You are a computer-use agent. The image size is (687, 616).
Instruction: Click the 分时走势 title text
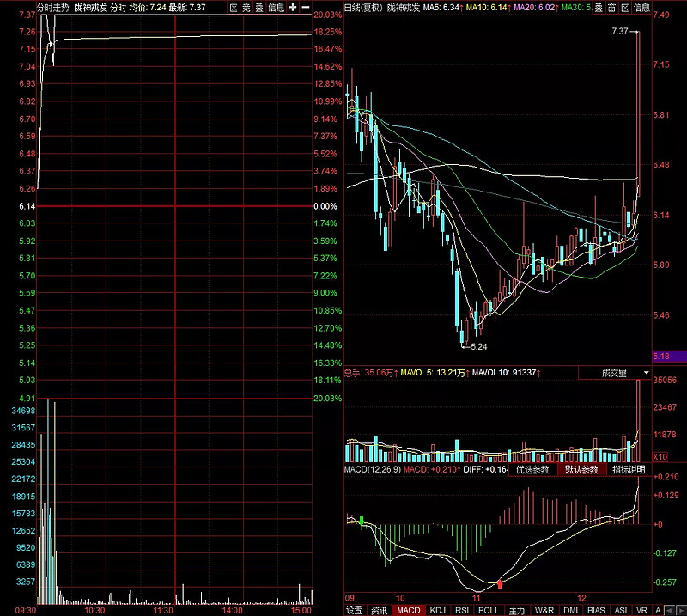tap(52, 8)
